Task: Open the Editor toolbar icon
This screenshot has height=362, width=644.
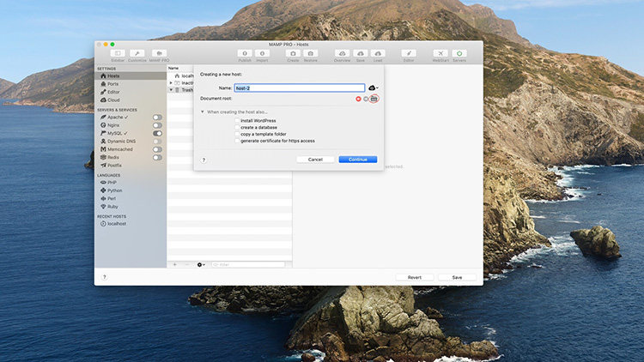Action: point(409,53)
